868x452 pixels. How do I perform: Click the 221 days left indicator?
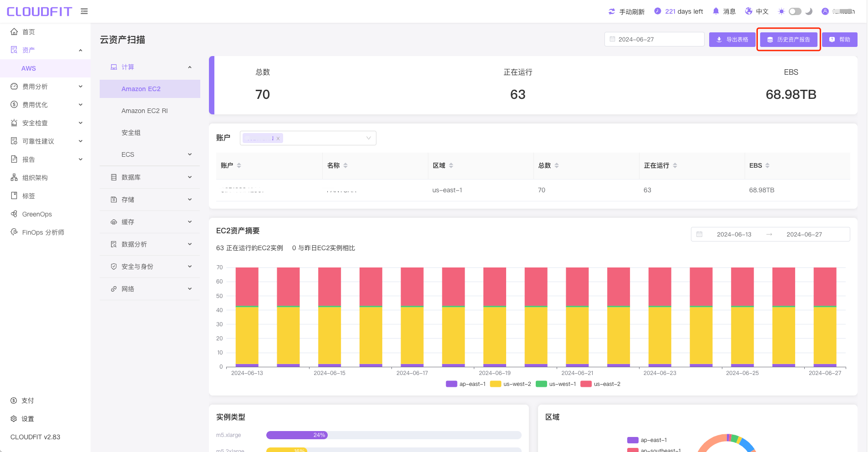click(679, 11)
